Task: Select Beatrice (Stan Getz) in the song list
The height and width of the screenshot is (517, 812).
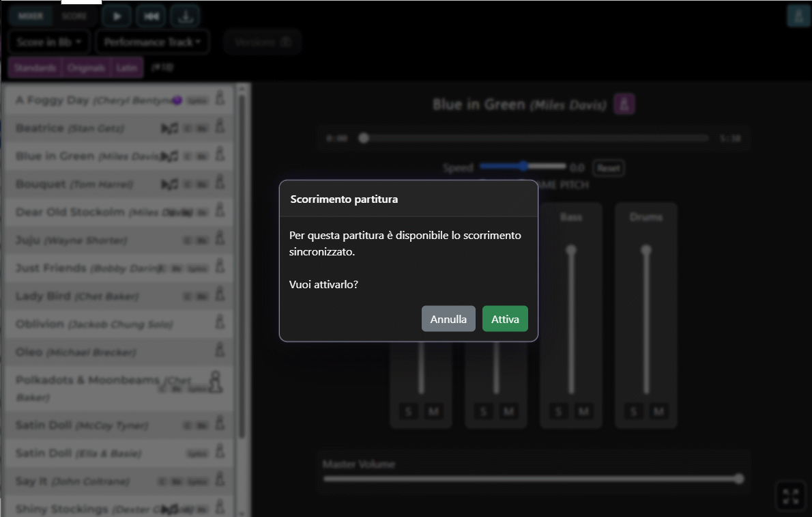Action: point(118,128)
